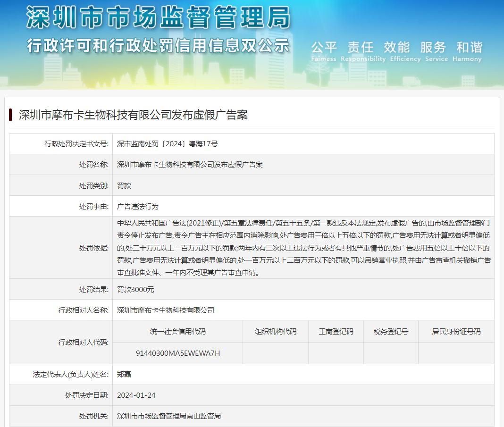
Task: Click the 行政相对人名称 company name value
Action: 166,310
